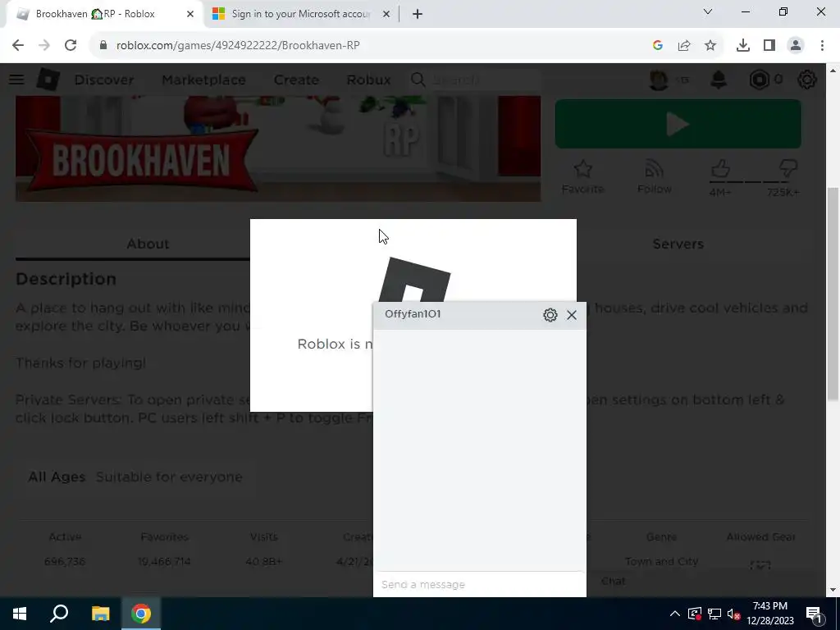Expand the tab search chevron
Viewport: 840px width, 630px height.
[x=708, y=11]
